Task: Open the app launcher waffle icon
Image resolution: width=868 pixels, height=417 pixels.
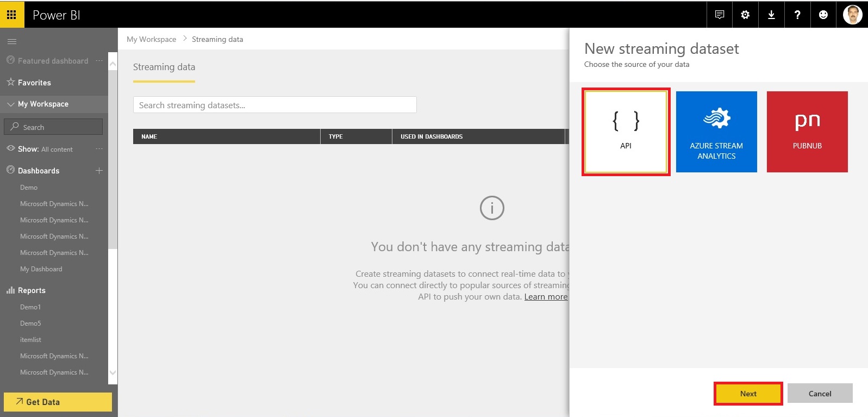Action: (x=11, y=15)
